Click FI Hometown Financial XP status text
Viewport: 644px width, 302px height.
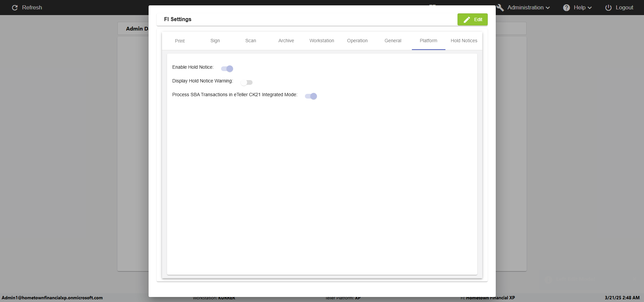488,298
